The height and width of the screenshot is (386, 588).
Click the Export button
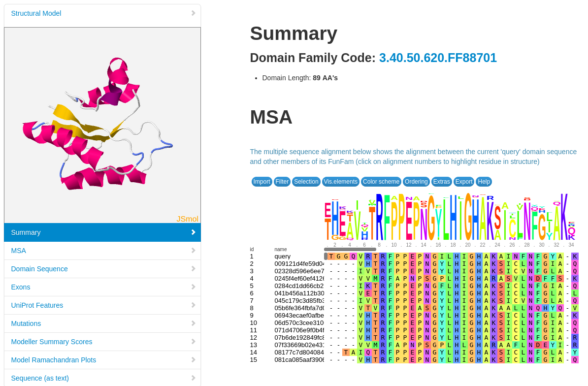463,182
